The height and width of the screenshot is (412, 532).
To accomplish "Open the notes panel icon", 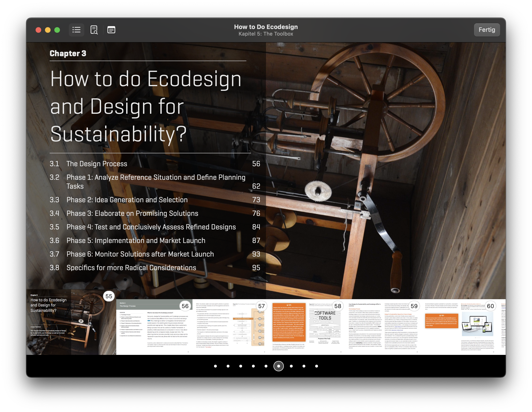I will (111, 30).
